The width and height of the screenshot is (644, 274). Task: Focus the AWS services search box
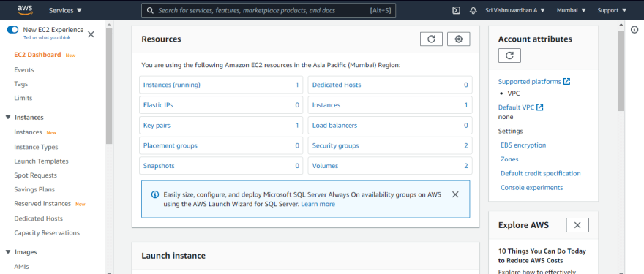tap(269, 11)
